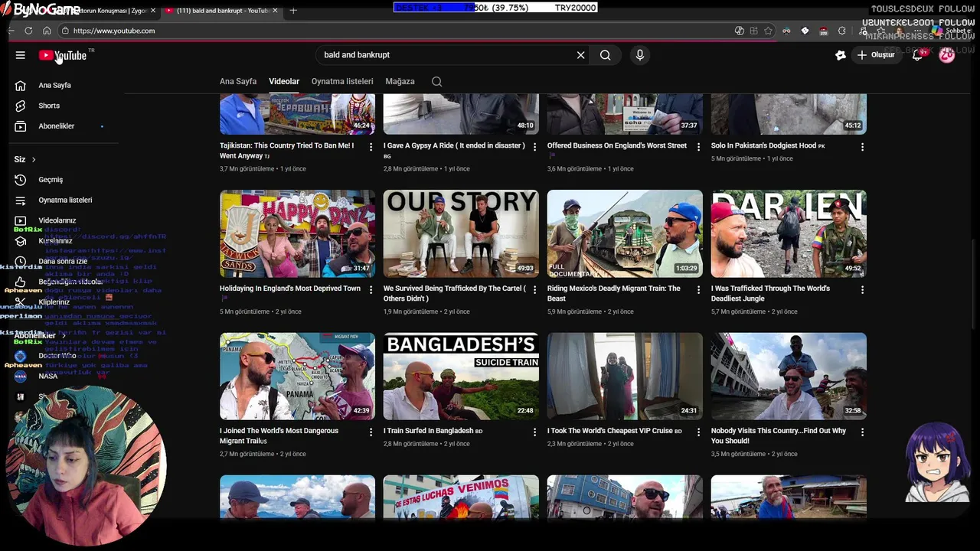Search within the channel using the magnifier
Viewport: 980px width, 551px height.
[x=437, y=81]
